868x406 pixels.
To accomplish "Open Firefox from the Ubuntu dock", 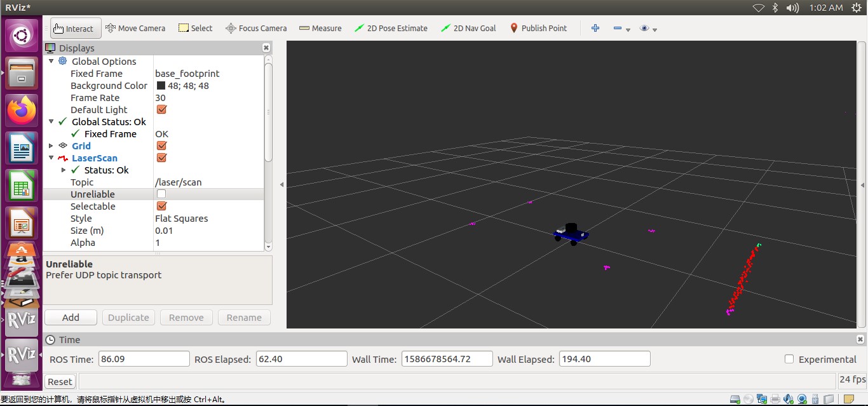I will pos(22,111).
